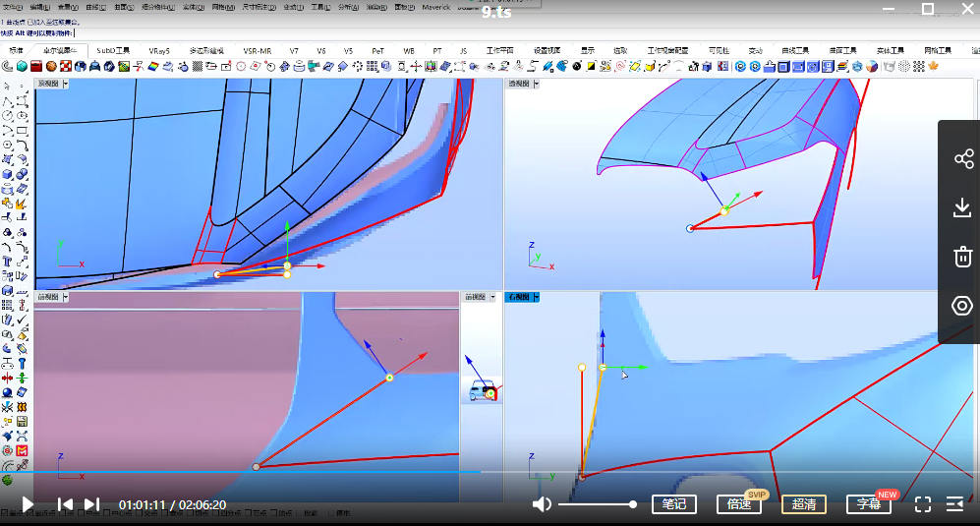
Task: Download the video from side panel
Action: 962,207
